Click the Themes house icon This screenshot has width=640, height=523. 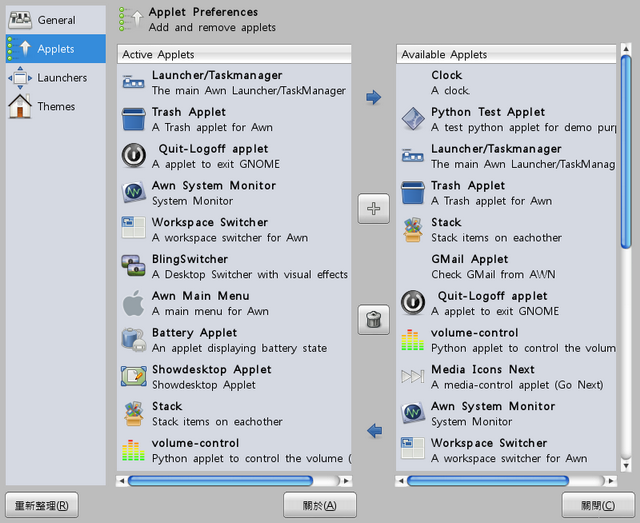tap(20, 106)
